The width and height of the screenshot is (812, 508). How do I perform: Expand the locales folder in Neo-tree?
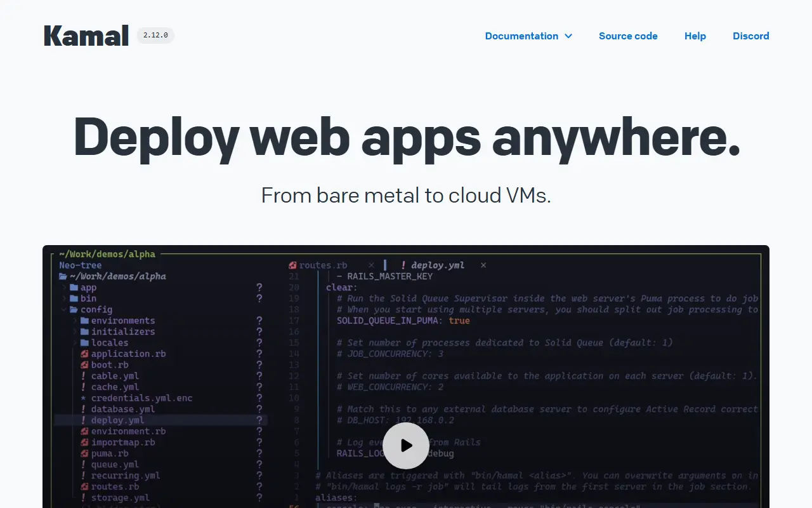[x=105, y=343]
